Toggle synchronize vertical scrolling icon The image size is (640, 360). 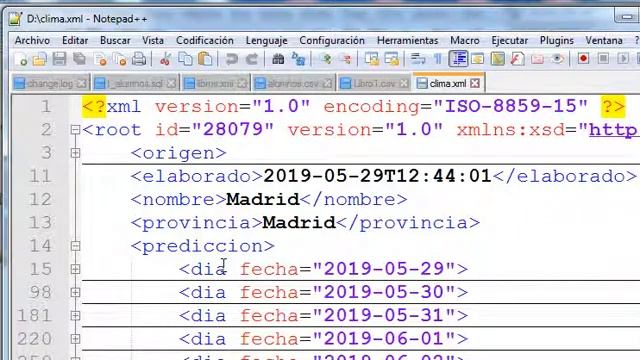pyautogui.click(x=372, y=59)
